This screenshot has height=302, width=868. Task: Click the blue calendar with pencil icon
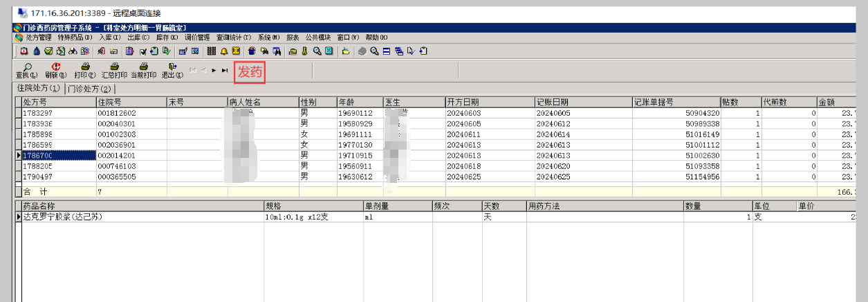183,51
